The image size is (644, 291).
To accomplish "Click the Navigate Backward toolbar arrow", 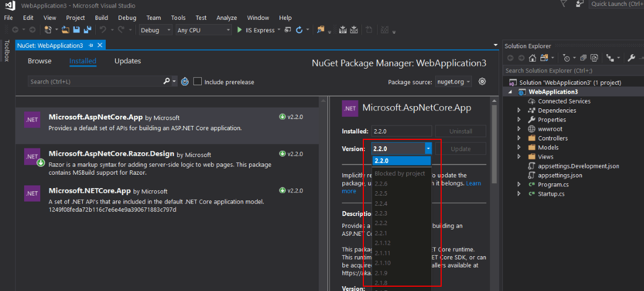I will click(15, 30).
